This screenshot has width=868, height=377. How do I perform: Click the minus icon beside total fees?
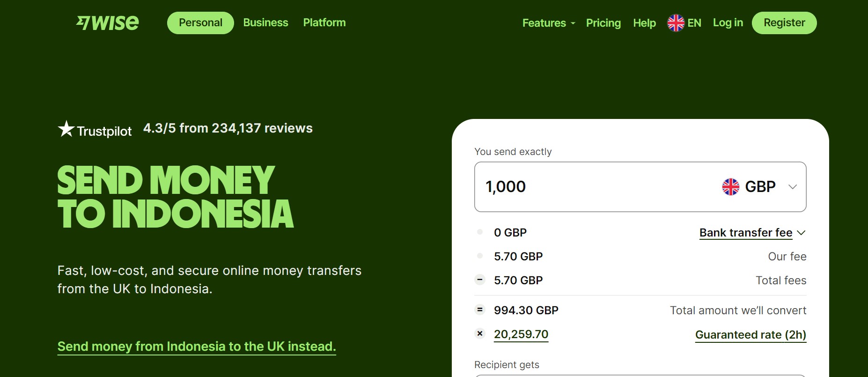click(x=480, y=280)
